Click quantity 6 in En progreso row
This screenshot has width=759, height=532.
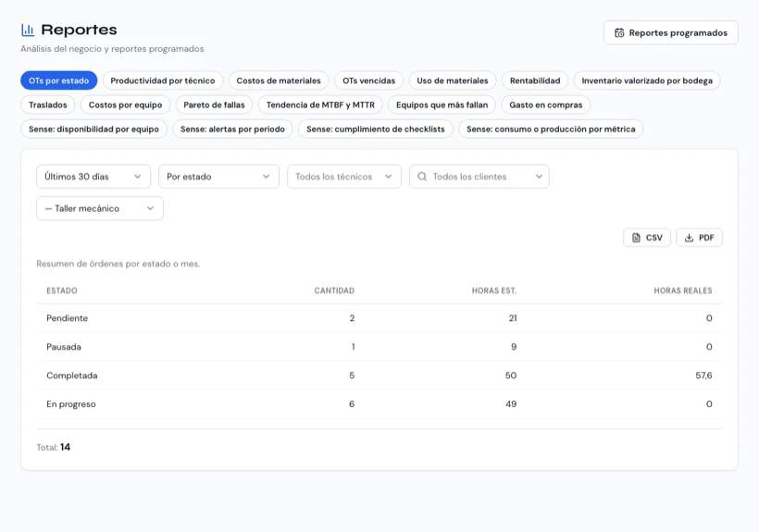(352, 403)
